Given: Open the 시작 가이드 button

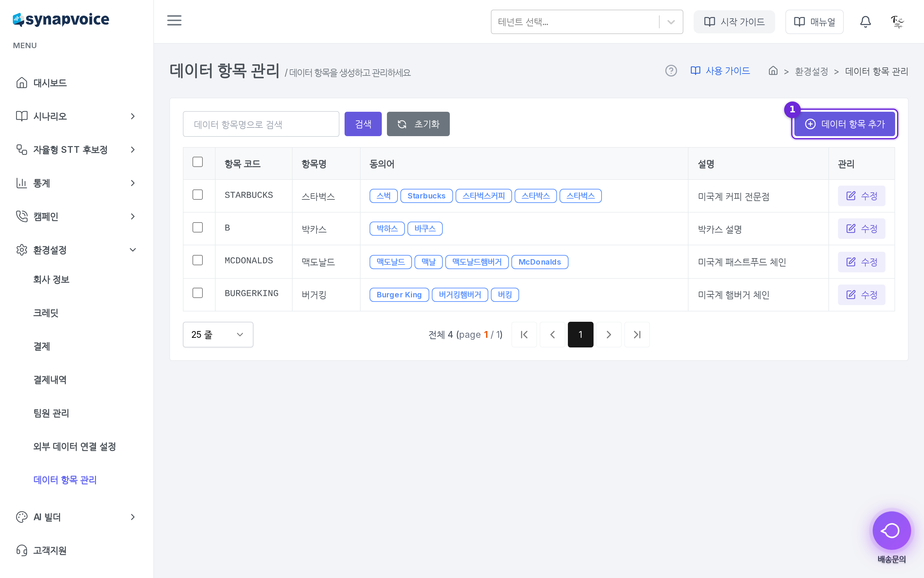Looking at the screenshot, I should click(734, 22).
